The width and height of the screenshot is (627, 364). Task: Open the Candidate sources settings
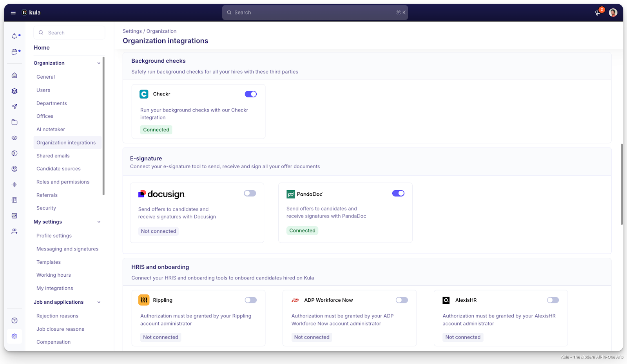click(x=59, y=169)
